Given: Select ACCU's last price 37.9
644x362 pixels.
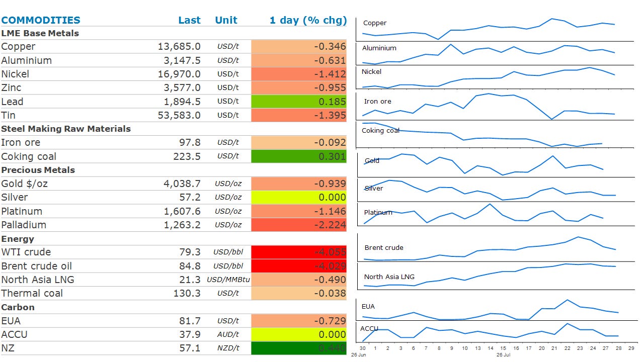Looking at the screenshot, I should point(190,334).
